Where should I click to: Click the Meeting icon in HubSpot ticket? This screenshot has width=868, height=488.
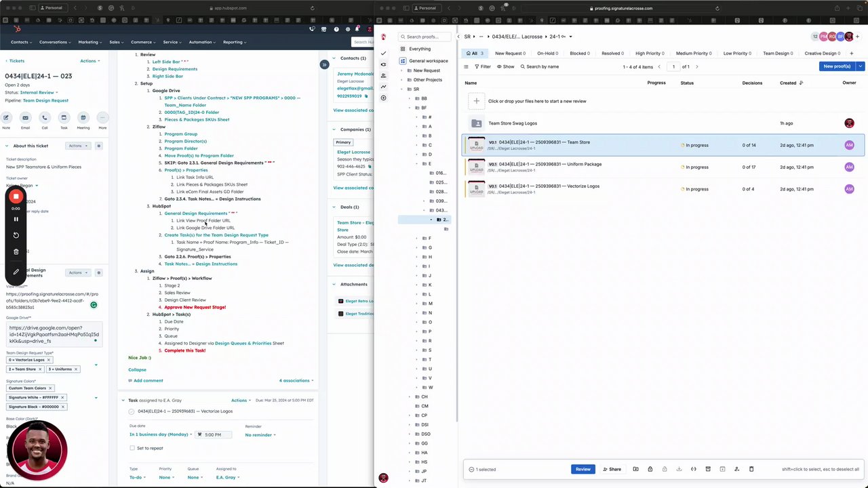pos(83,117)
